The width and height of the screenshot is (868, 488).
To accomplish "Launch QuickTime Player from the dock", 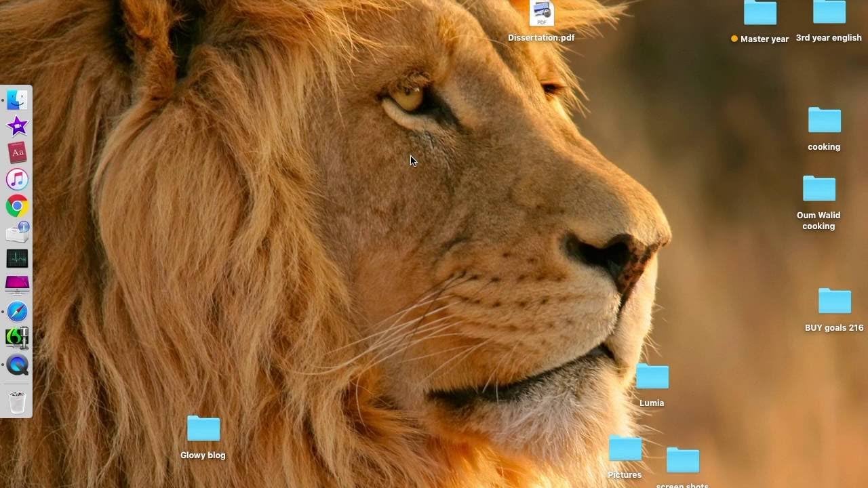I will pos(17,365).
